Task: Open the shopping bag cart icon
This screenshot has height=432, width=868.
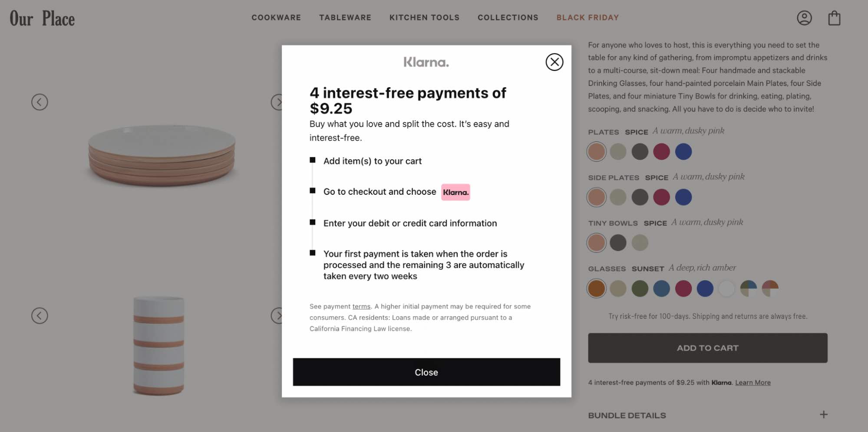Action: [834, 18]
